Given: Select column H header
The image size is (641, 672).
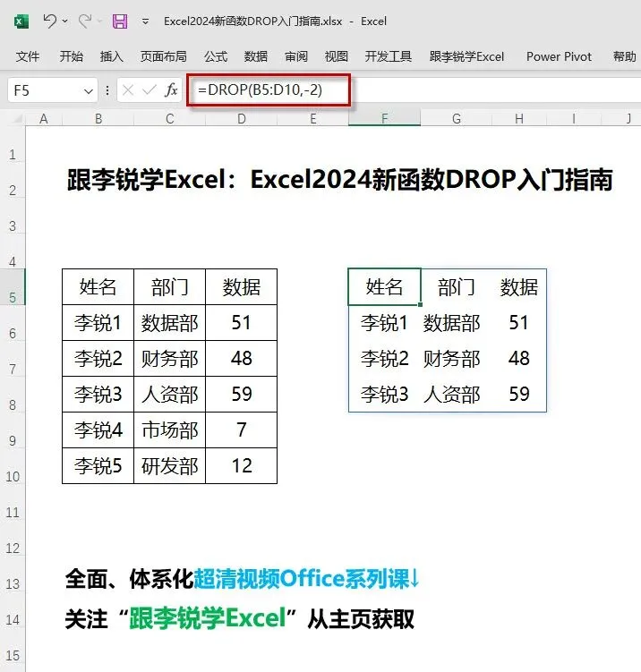Looking at the screenshot, I should tap(519, 119).
